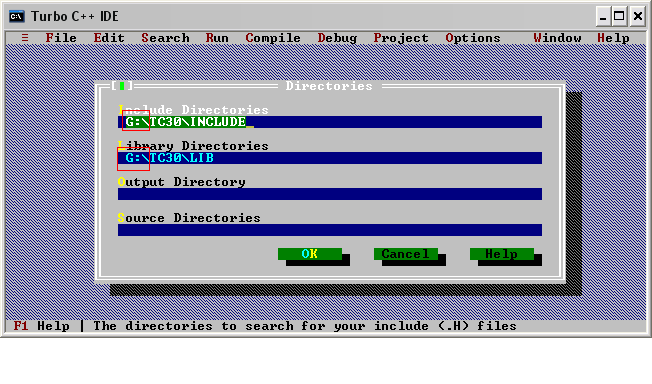
Task: Click the Source Directories input field
Action: [330, 230]
